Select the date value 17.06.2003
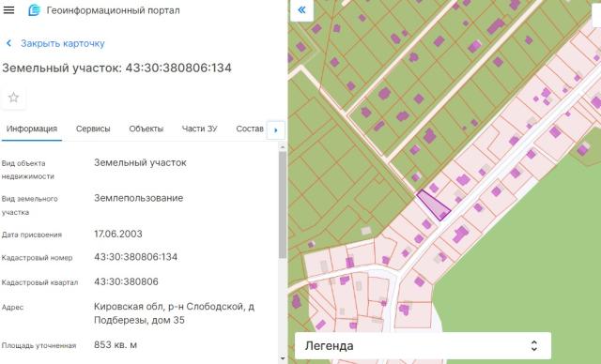 [118, 234]
